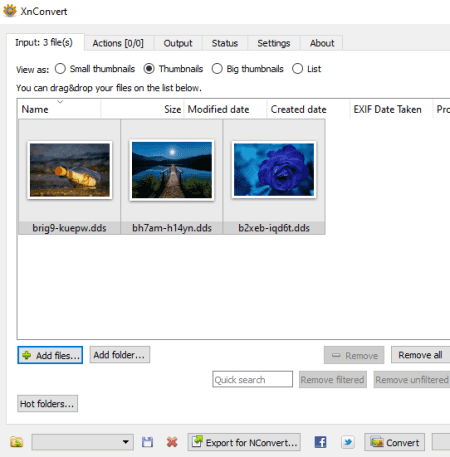Select the brig9-kuepw.dds bottle thumbnail

pyautogui.click(x=70, y=170)
